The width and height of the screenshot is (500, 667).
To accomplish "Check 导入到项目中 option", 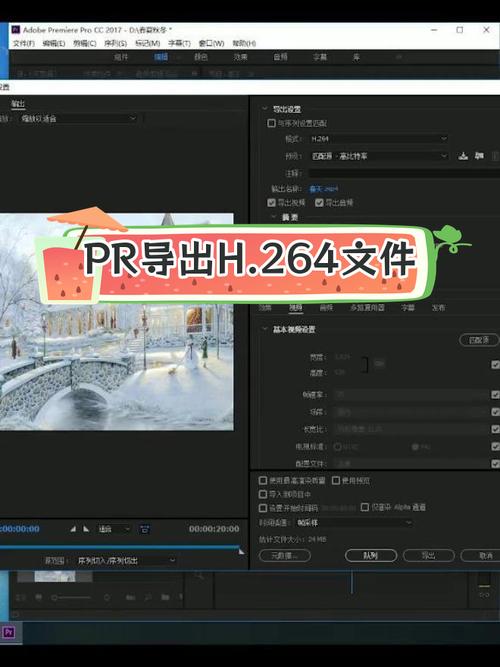I will [x=263, y=494].
